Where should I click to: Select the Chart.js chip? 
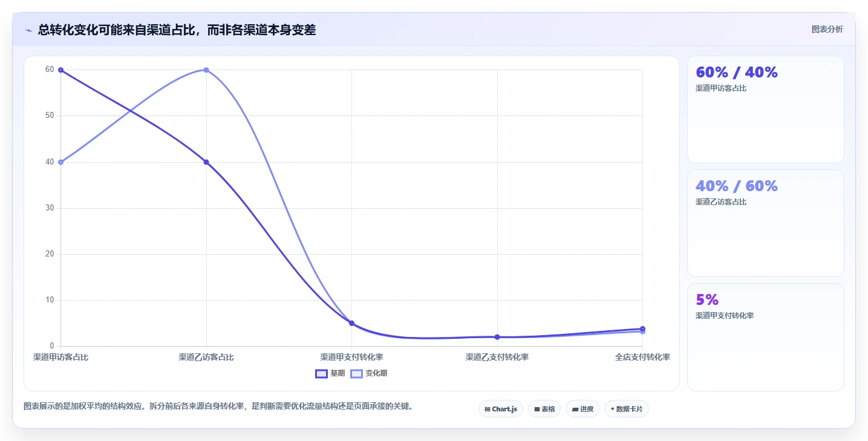(500, 409)
